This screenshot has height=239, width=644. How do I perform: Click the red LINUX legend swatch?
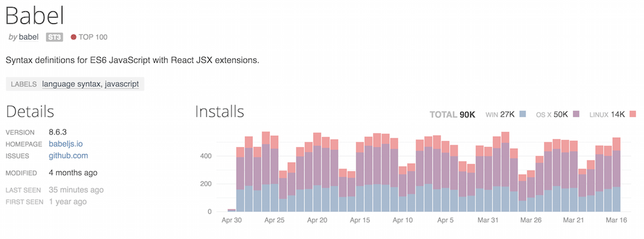click(633, 114)
